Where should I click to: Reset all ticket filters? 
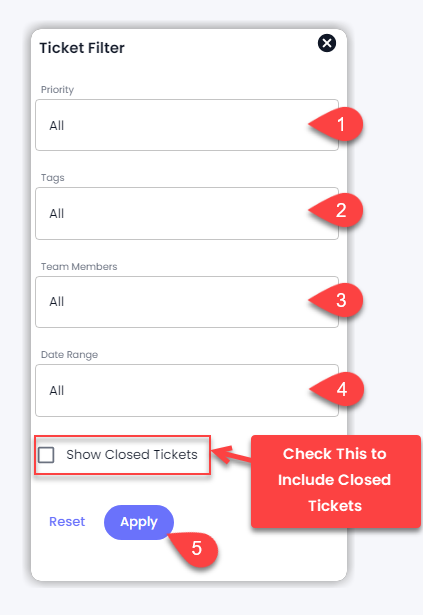click(x=67, y=522)
